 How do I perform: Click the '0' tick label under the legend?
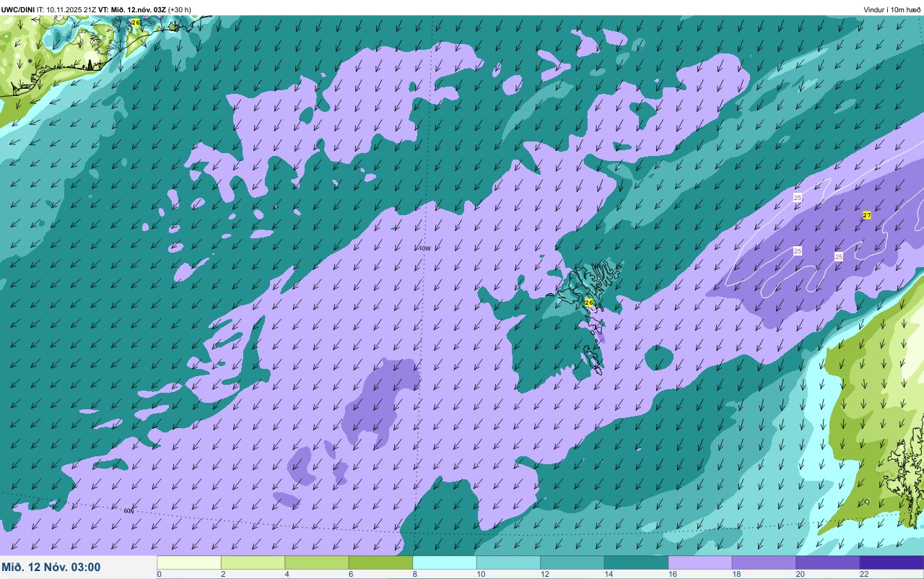click(x=160, y=575)
